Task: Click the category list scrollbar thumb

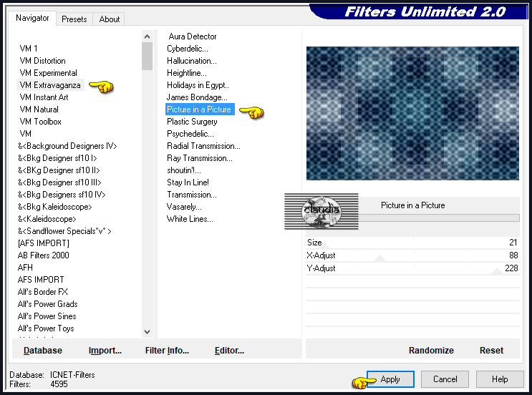Action: click(x=147, y=56)
